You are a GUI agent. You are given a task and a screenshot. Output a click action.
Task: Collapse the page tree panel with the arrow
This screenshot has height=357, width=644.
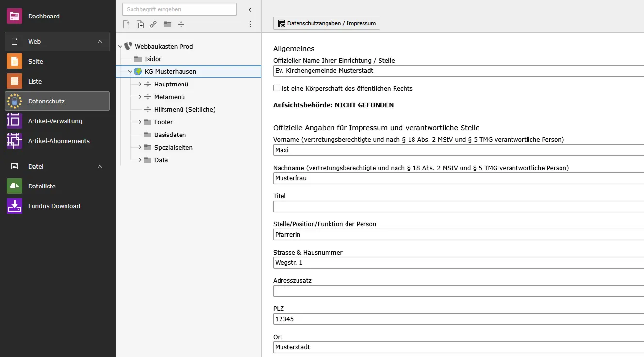[250, 9]
